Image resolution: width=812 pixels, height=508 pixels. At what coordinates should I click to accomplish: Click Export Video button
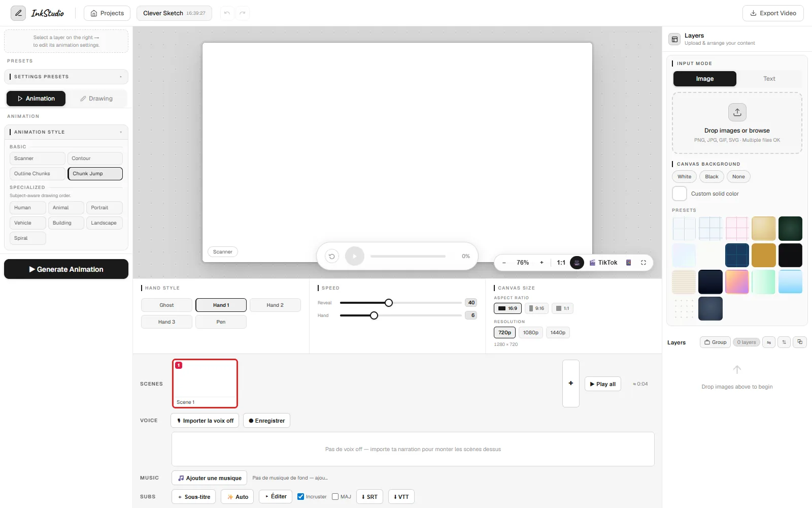pos(773,13)
